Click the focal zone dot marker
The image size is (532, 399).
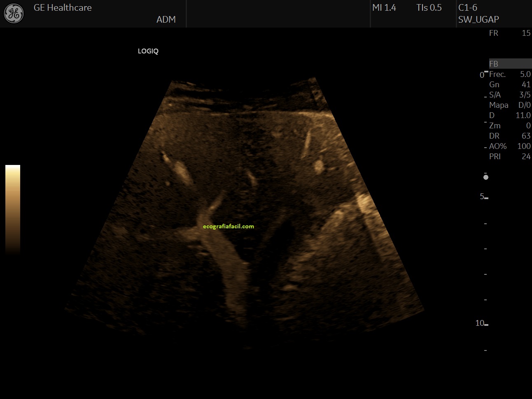[486, 177]
